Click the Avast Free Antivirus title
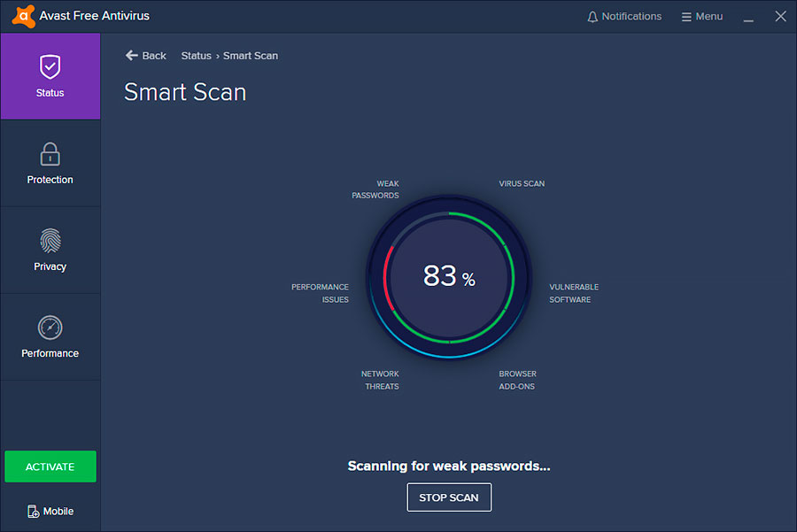 (x=95, y=16)
